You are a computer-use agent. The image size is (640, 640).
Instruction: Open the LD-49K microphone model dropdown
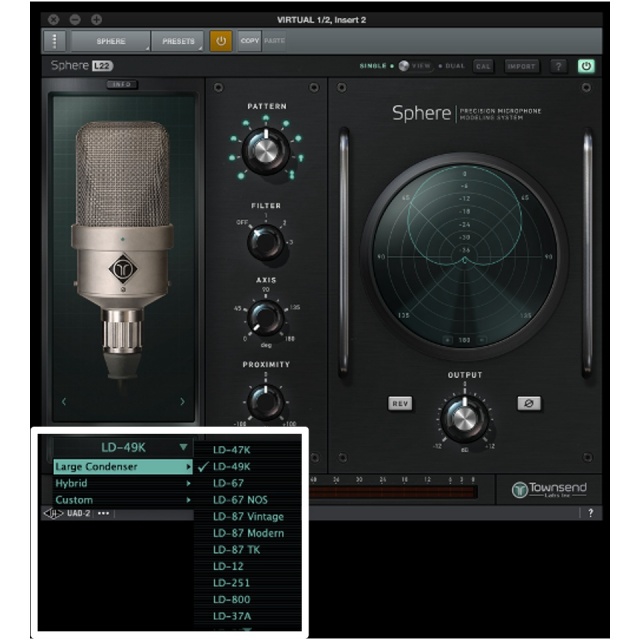[x=122, y=448]
